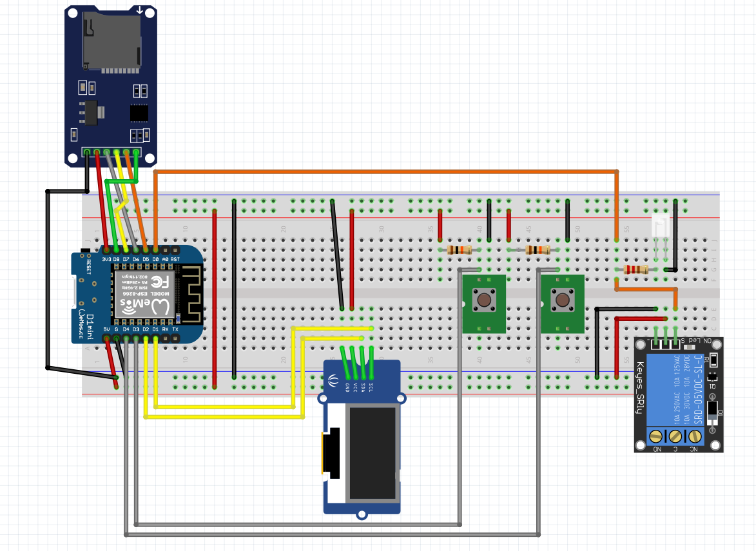The image size is (756, 551).
Task: Click the D5 pin on D1 mini
Action: coord(146,250)
